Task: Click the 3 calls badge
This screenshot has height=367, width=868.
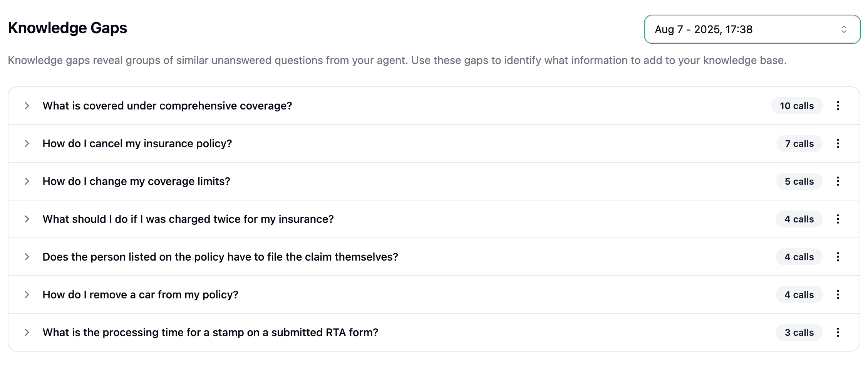Action: pos(799,332)
